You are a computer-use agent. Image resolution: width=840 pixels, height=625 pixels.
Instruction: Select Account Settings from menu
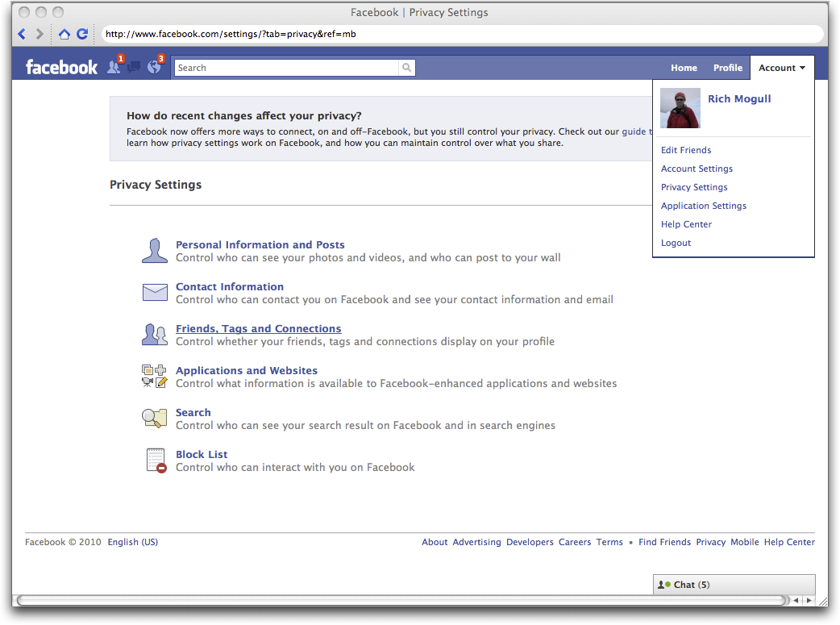(x=697, y=169)
